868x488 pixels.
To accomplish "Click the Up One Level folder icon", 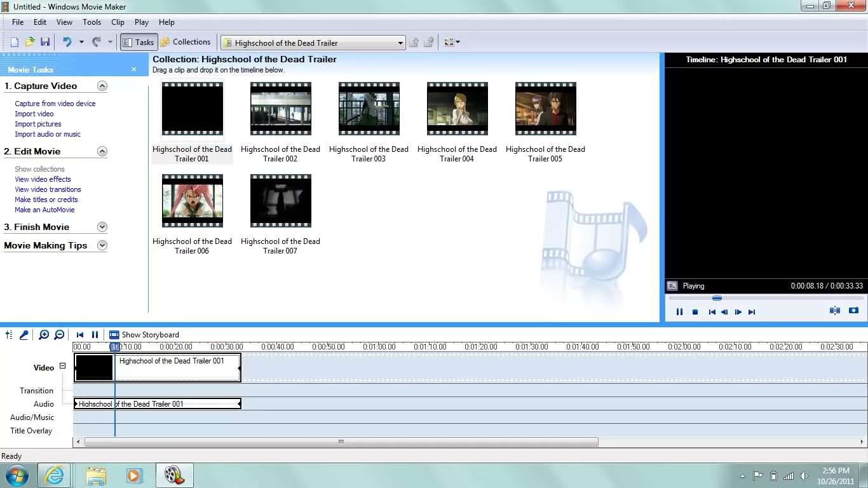I will [x=414, y=42].
